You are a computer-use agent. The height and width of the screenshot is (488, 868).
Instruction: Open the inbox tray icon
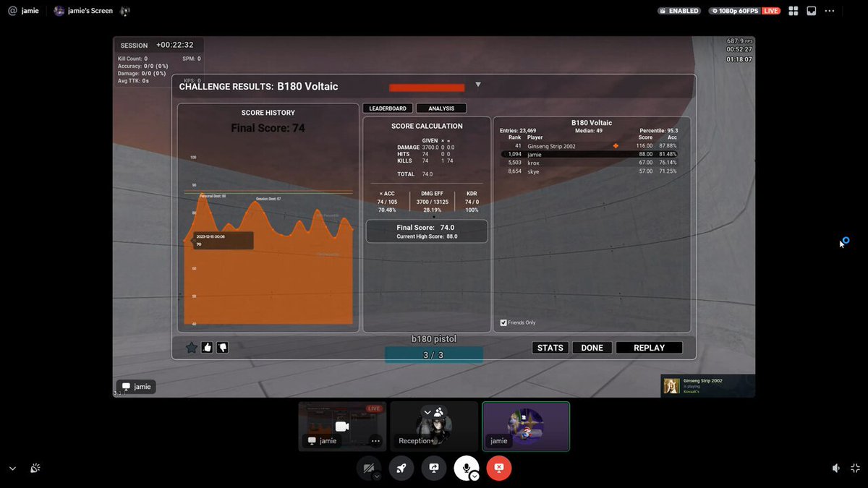(x=812, y=11)
